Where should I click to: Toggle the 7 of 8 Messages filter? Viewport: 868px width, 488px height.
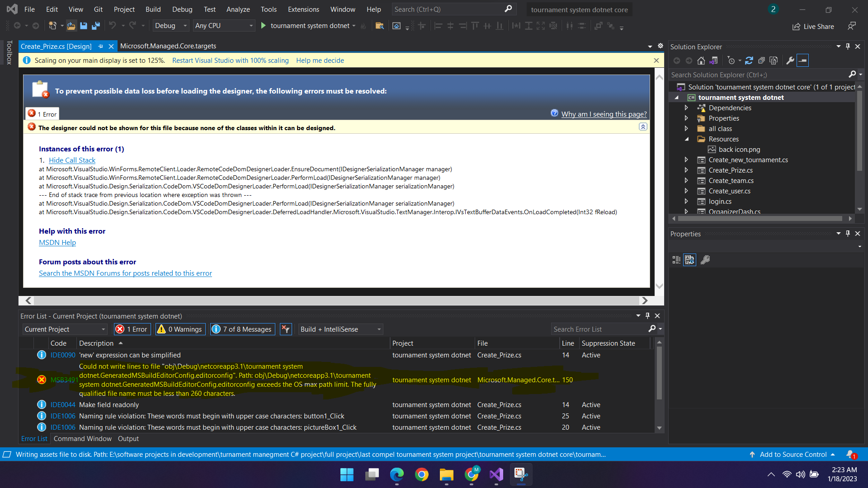[x=243, y=329]
